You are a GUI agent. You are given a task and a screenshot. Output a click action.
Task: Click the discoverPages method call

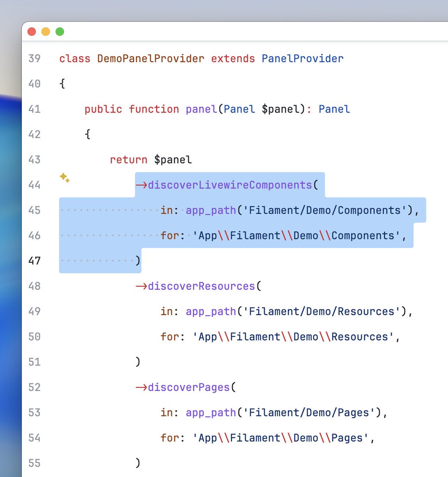189,387
